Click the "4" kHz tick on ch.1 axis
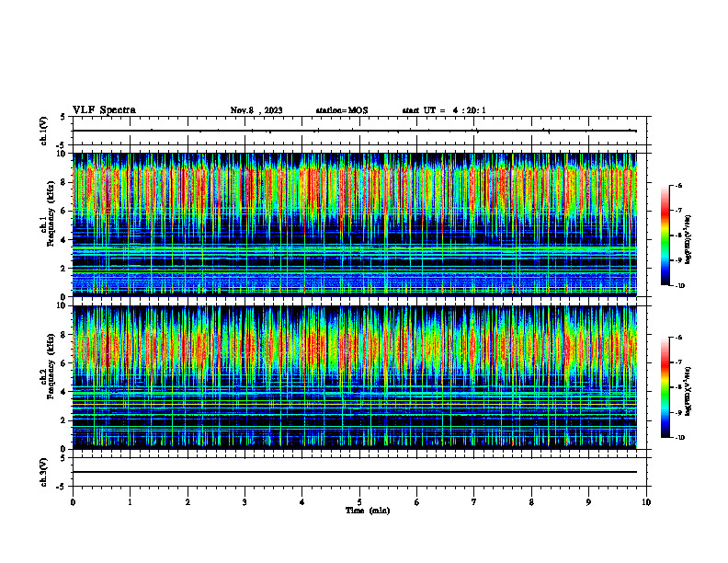 click(x=64, y=240)
